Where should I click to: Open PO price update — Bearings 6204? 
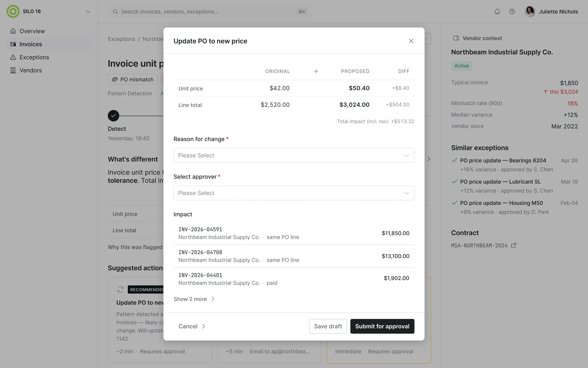click(x=503, y=161)
